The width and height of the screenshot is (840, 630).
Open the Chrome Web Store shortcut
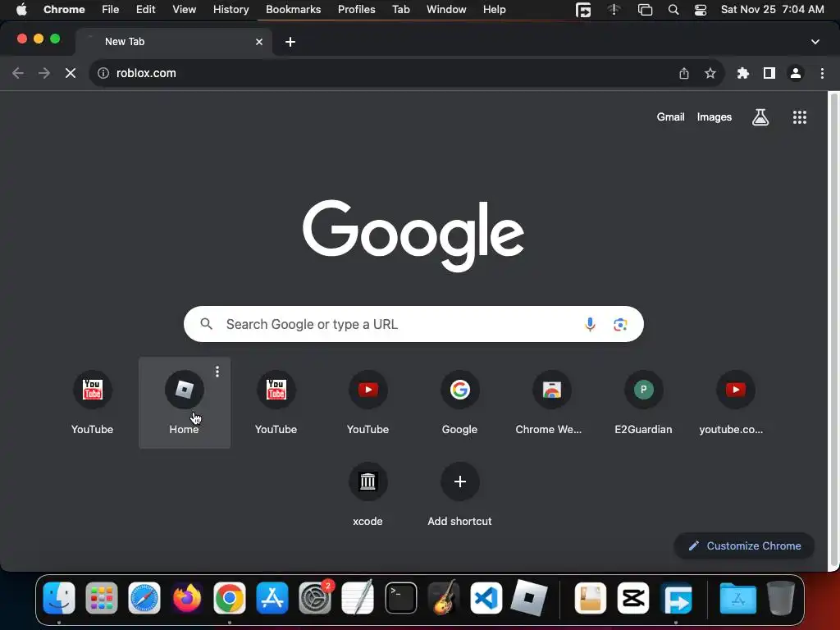click(551, 402)
